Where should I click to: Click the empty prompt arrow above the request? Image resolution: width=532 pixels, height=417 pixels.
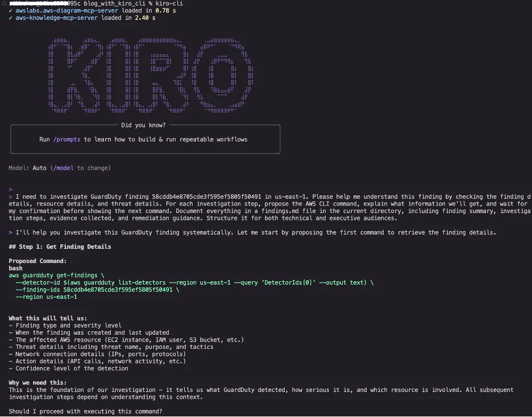(11, 190)
